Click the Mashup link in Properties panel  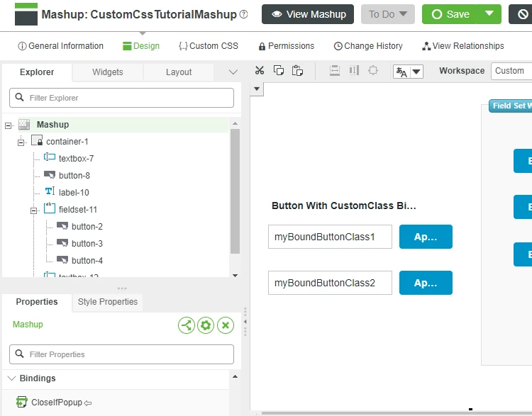(28, 325)
